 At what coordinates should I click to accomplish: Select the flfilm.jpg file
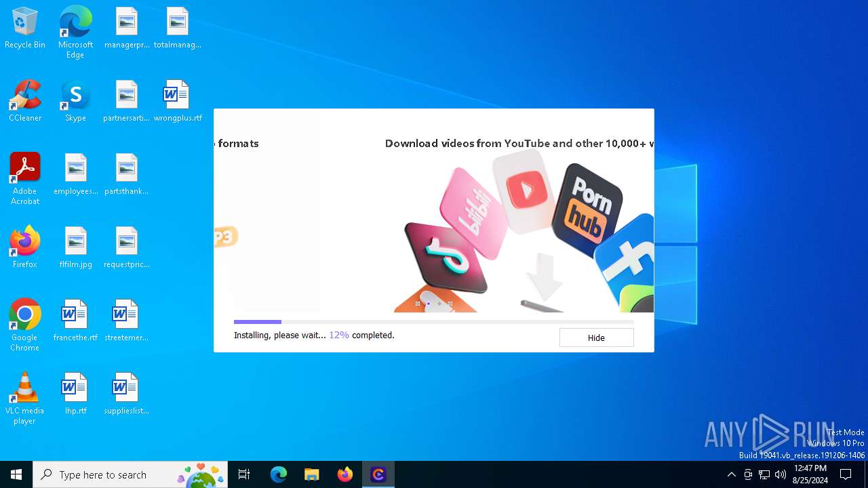[x=75, y=248]
